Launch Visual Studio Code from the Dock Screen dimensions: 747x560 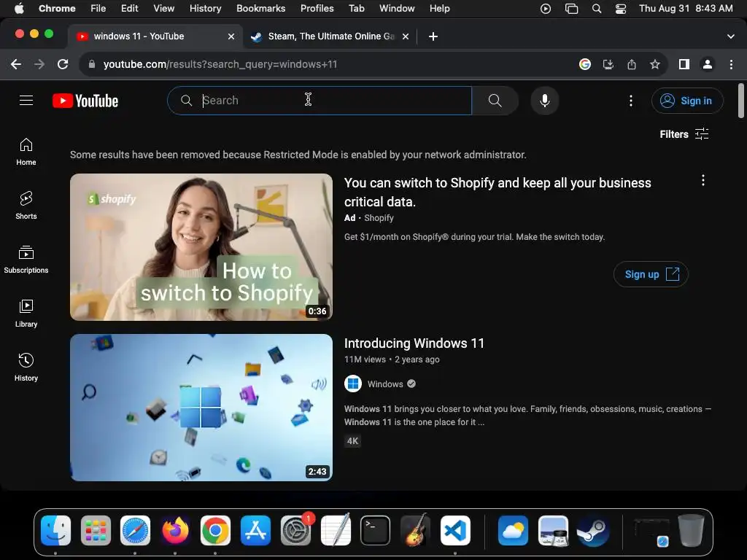[455, 530]
